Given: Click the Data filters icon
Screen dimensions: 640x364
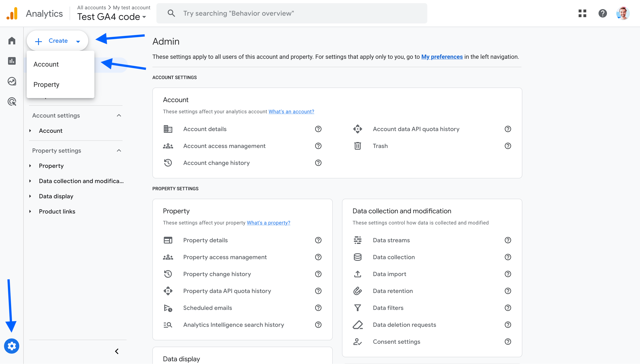Looking at the screenshot, I should tap(357, 308).
